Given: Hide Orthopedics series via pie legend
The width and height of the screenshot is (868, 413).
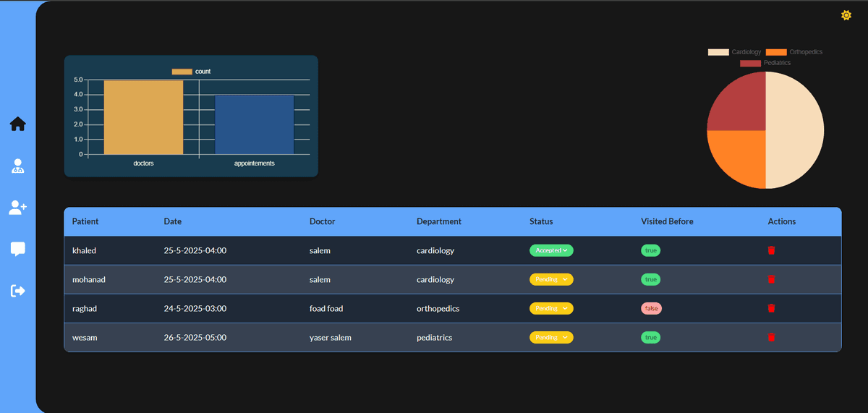Looking at the screenshot, I should click(793, 52).
